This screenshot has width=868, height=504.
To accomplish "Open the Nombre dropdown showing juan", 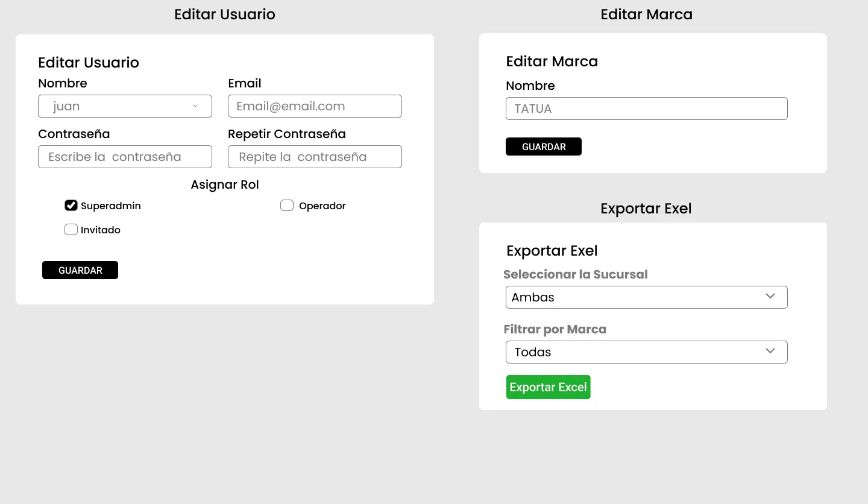I will [x=125, y=106].
